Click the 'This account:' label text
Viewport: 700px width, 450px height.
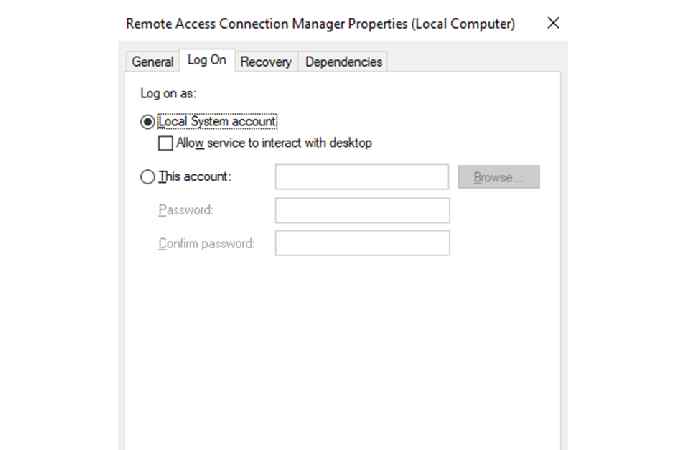tap(195, 176)
